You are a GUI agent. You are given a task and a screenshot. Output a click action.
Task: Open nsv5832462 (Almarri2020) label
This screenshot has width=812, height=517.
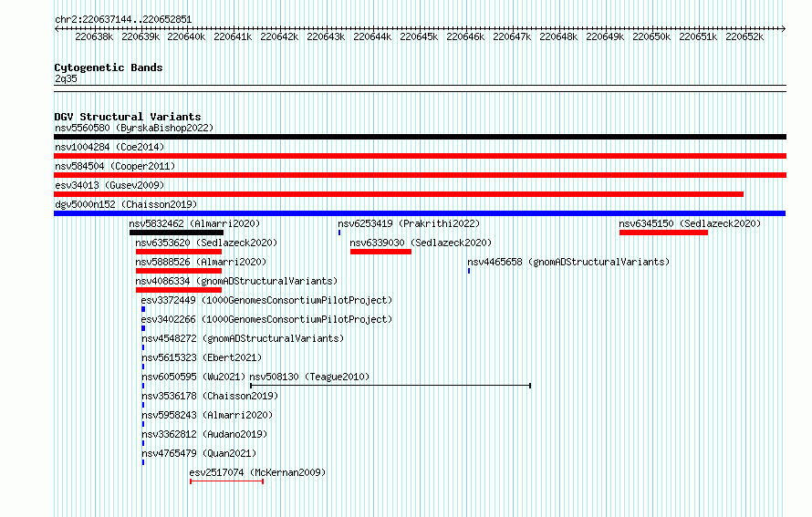pyautogui.click(x=194, y=223)
